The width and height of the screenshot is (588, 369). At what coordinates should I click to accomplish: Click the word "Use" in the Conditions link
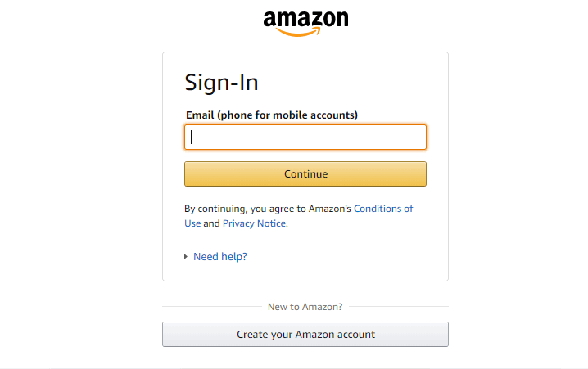point(192,223)
